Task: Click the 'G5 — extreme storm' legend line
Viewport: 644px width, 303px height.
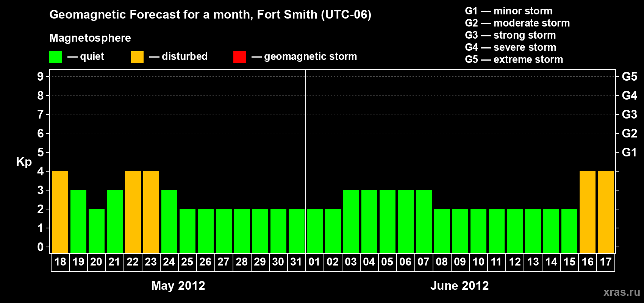Action: pos(514,59)
